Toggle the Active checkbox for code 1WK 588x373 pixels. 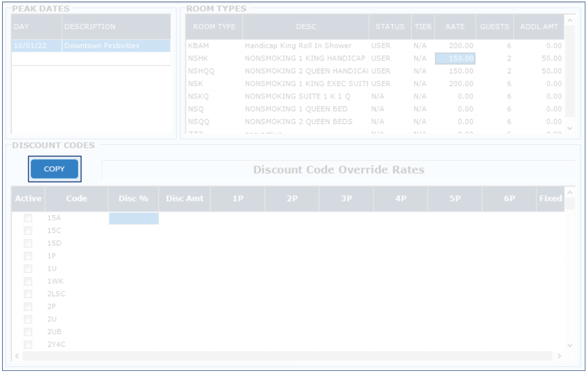coord(28,281)
